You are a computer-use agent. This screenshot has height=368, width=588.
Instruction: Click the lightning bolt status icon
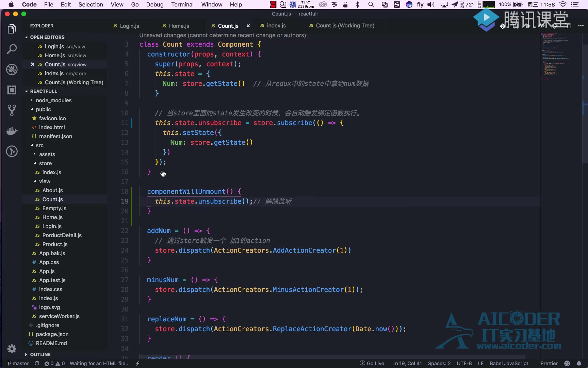(x=138, y=364)
